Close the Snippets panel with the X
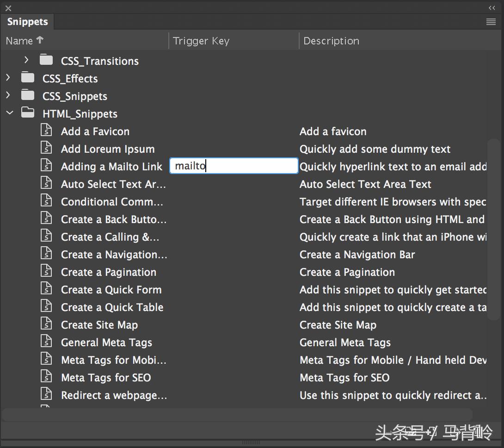504x448 pixels. (x=7, y=7)
